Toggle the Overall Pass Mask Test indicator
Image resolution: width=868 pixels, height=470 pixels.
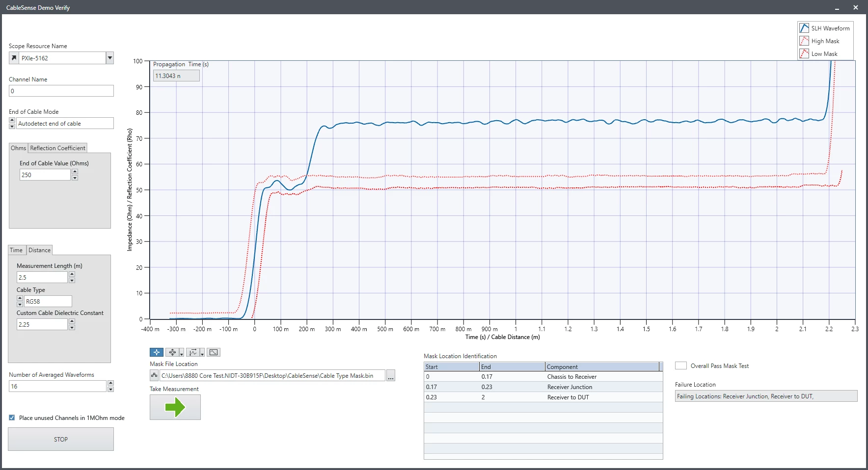[x=681, y=366]
